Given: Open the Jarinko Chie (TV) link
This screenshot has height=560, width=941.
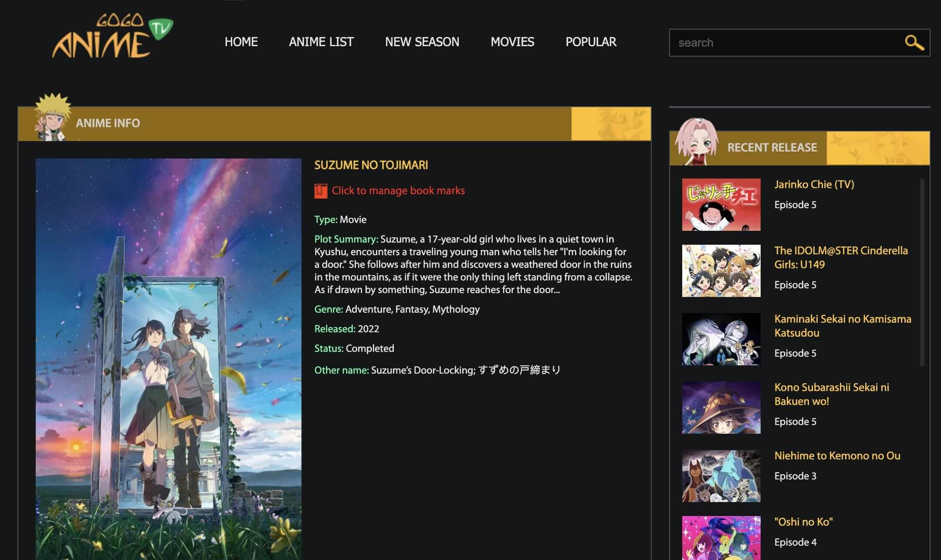Looking at the screenshot, I should (x=814, y=184).
